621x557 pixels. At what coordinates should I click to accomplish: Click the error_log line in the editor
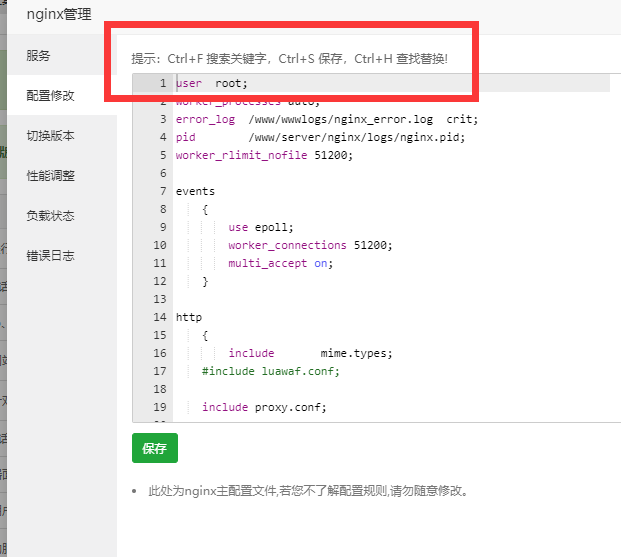tap(327, 119)
